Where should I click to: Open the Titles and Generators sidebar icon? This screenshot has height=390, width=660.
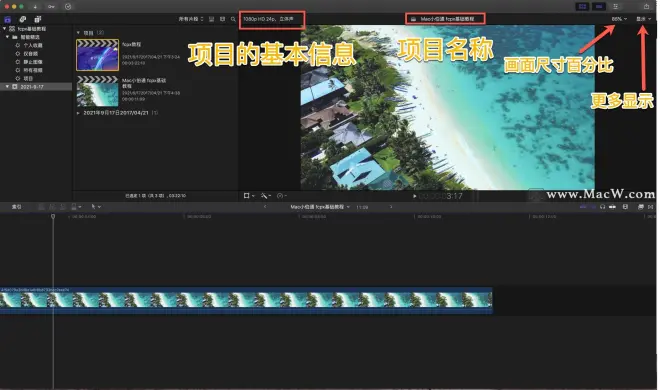click(38, 19)
